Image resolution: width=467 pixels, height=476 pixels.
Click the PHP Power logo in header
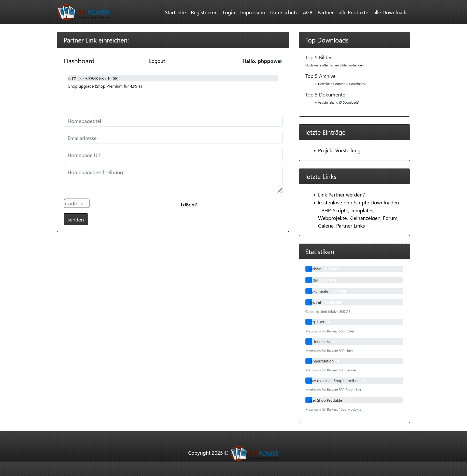pos(83,12)
